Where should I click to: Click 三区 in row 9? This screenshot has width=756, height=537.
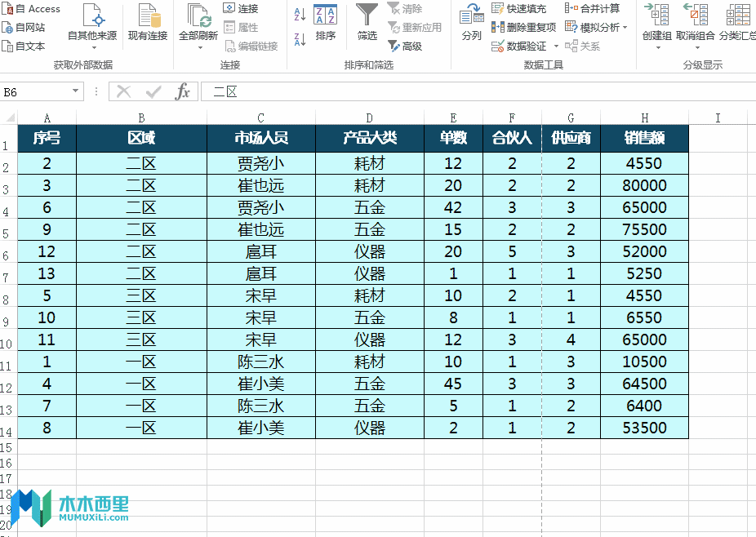[141, 317]
